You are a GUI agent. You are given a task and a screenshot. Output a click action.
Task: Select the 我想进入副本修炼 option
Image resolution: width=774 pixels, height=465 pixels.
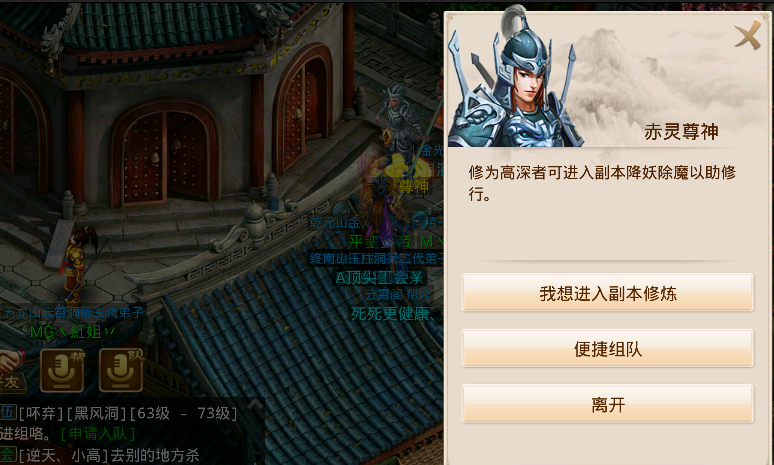click(608, 293)
